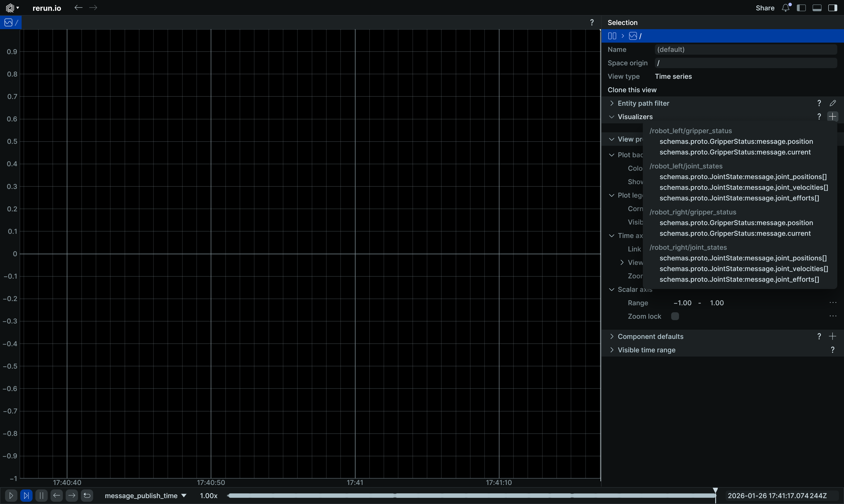Viewport: 844px width, 504px height.
Task: Toggle the left panel icon in top bar
Action: (x=801, y=8)
